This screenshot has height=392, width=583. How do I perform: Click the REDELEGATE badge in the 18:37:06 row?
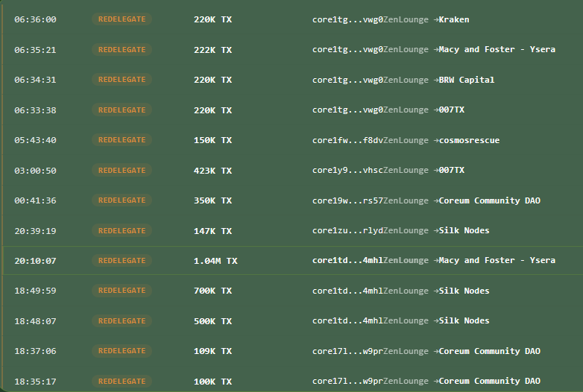pos(122,350)
